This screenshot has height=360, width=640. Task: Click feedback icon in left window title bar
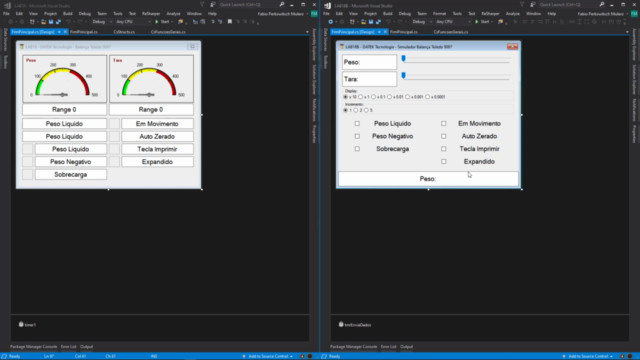[213, 4]
